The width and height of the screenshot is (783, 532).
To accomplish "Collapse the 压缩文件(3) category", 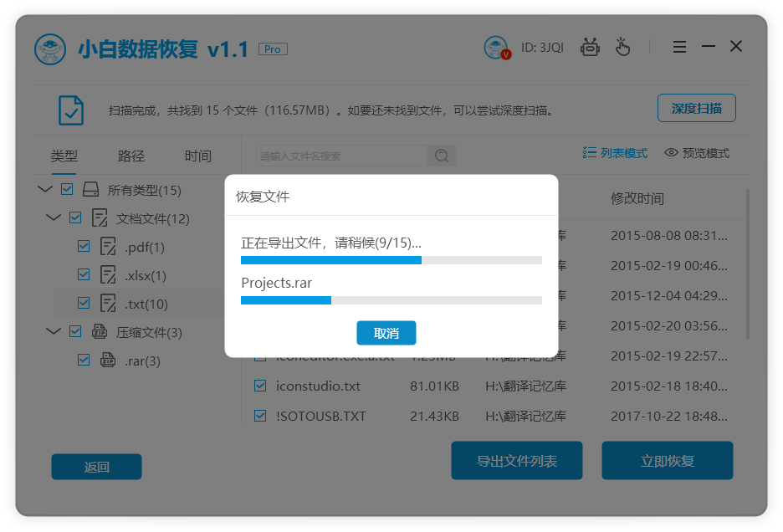I will point(54,331).
